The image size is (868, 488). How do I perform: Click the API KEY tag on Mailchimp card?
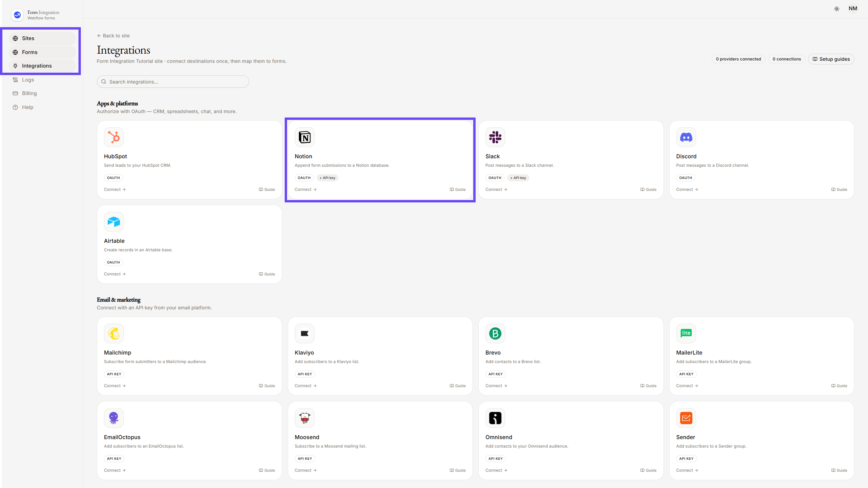coord(114,374)
